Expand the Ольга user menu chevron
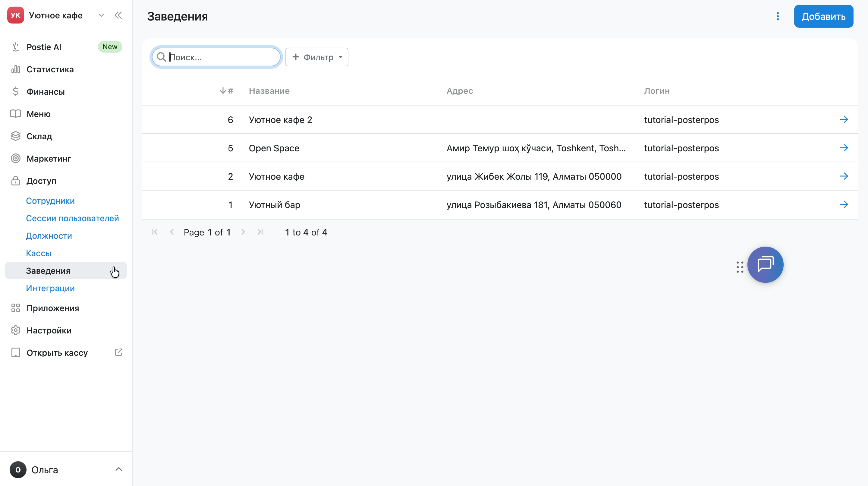Viewport: 868px width, 486px height. click(x=119, y=469)
